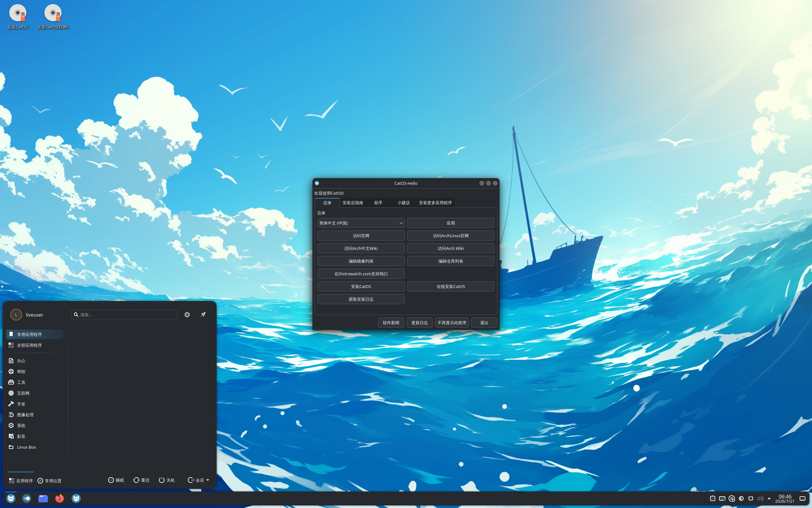
Task: Click the show desktop icon at taskbar end
Action: pyautogui.click(x=802, y=498)
